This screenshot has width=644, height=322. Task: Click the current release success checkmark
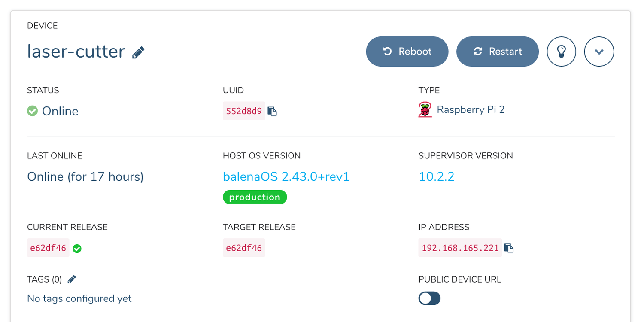click(77, 248)
